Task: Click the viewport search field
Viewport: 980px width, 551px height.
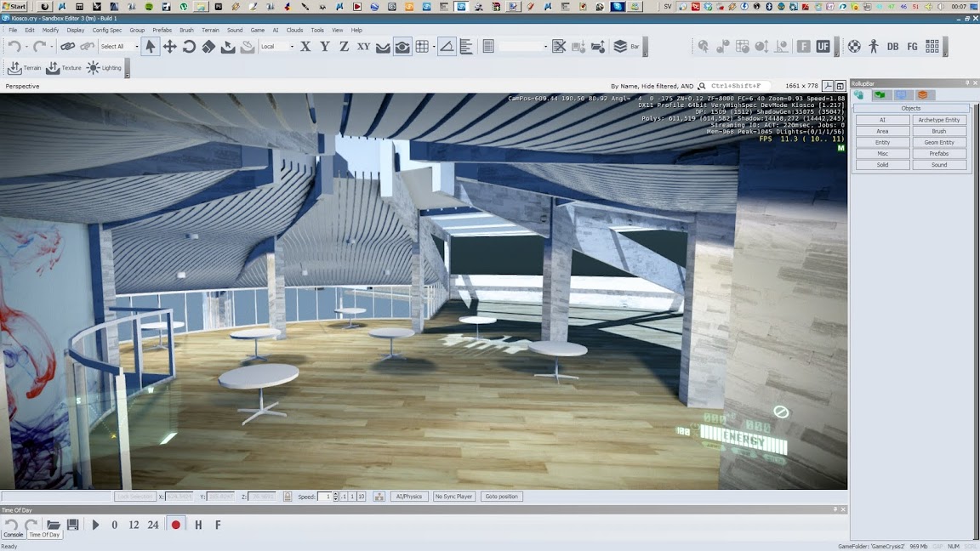Action: pos(740,86)
